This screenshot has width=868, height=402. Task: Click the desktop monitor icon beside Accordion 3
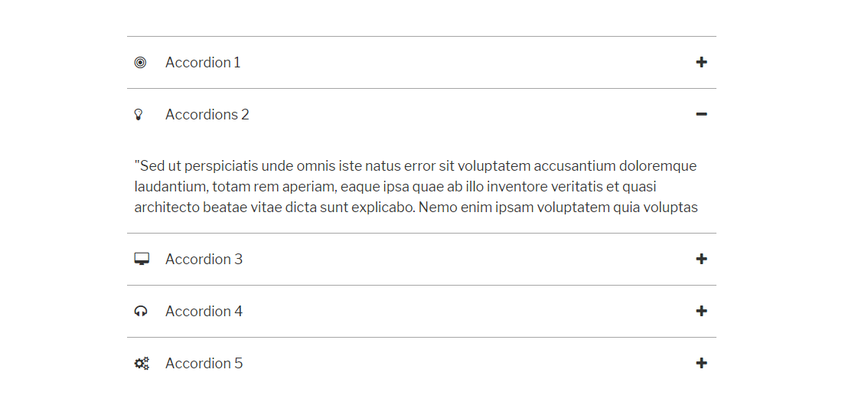(x=142, y=259)
